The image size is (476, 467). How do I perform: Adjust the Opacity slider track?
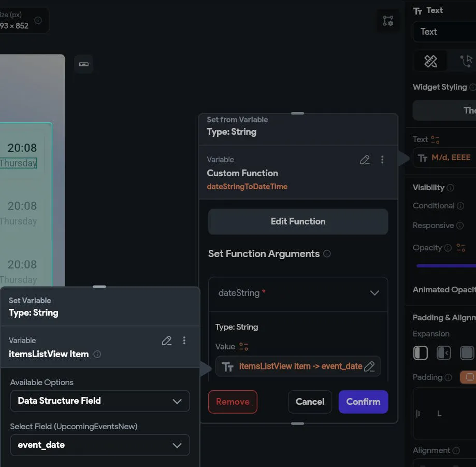coord(445,266)
